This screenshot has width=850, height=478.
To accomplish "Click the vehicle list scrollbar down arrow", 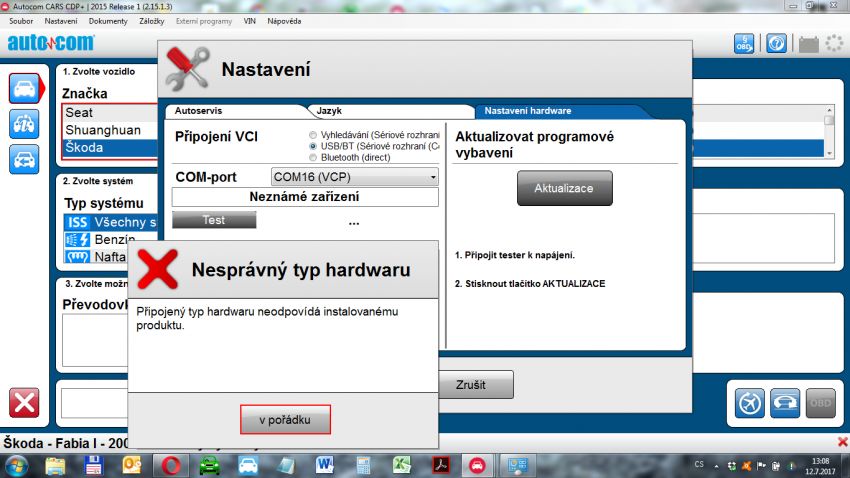I will 829,153.
